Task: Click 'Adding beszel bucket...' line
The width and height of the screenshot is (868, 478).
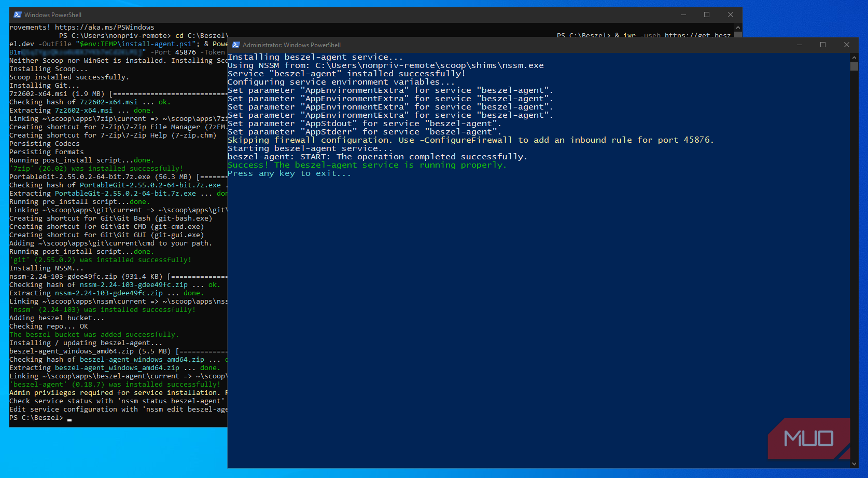Action: [x=57, y=318]
